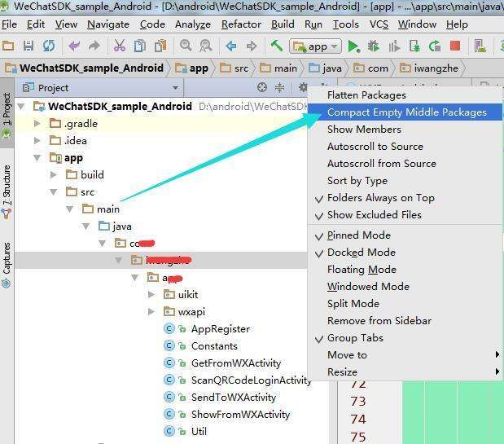This screenshot has height=444, width=504.
Task: Open the 1: Project side tab
Action: pyautogui.click(x=7, y=113)
